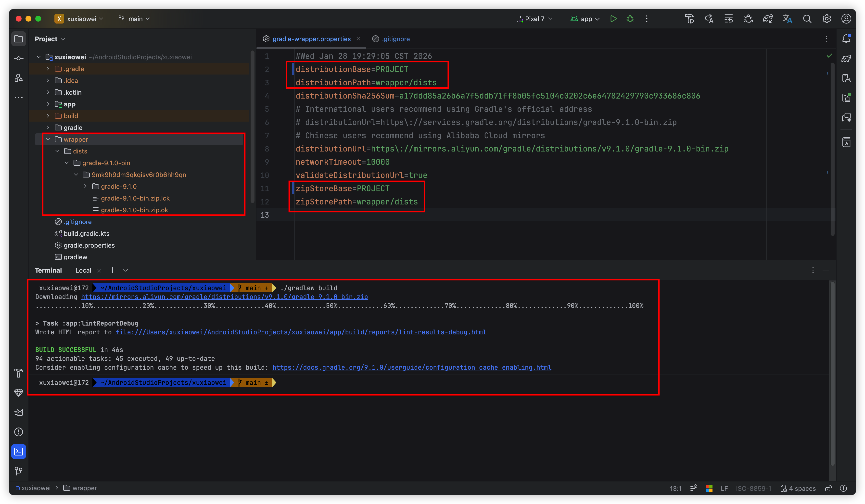Click the Search Everywhere magnifier icon
This screenshot has height=504, width=865.
(x=807, y=19)
